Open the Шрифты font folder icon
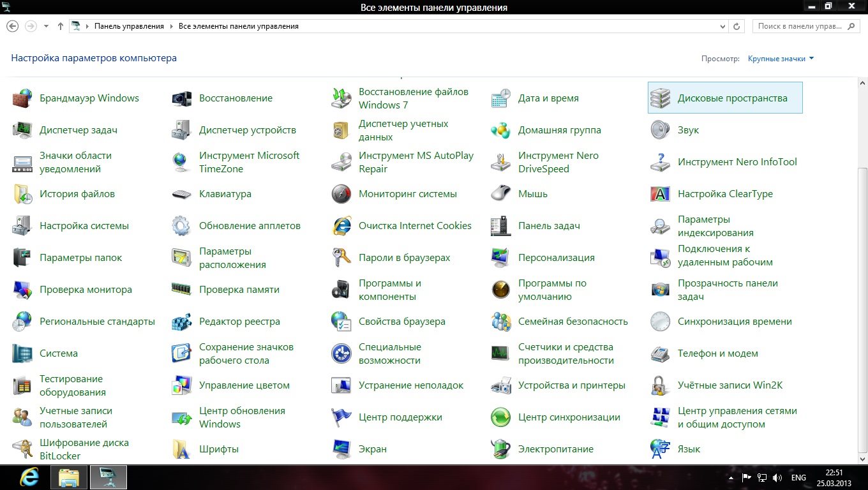The width and height of the screenshot is (868, 490). coord(182,449)
